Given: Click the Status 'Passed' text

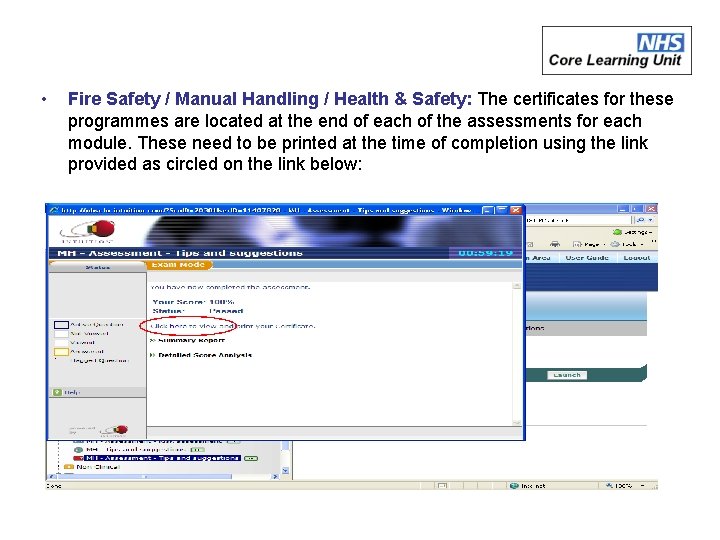Looking at the screenshot, I should click(x=226, y=311).
